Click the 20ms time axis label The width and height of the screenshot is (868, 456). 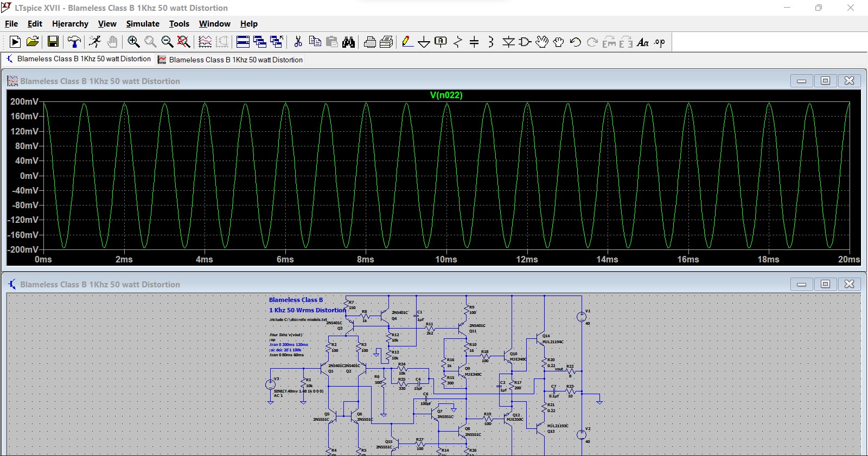[x=848, y=259]
